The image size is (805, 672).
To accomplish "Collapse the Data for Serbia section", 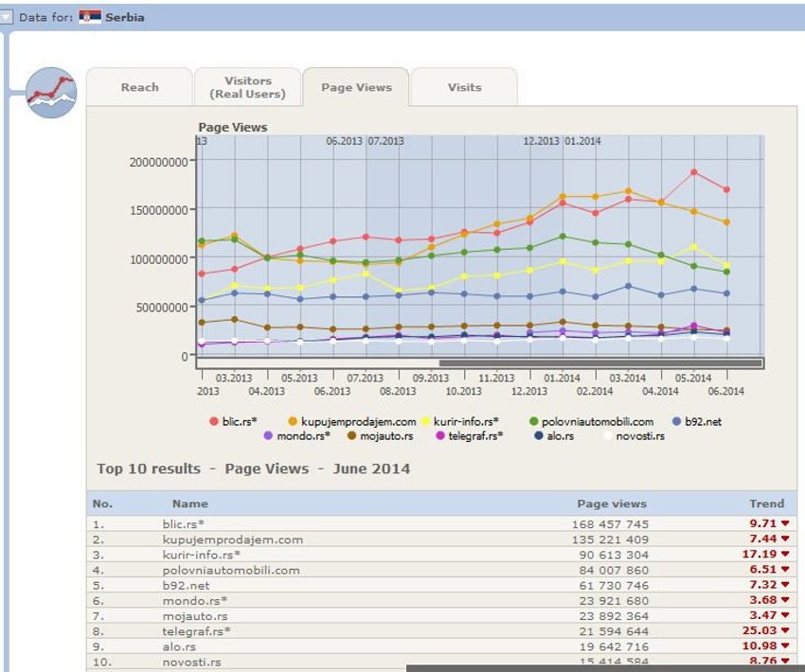I will click(7, 17).
